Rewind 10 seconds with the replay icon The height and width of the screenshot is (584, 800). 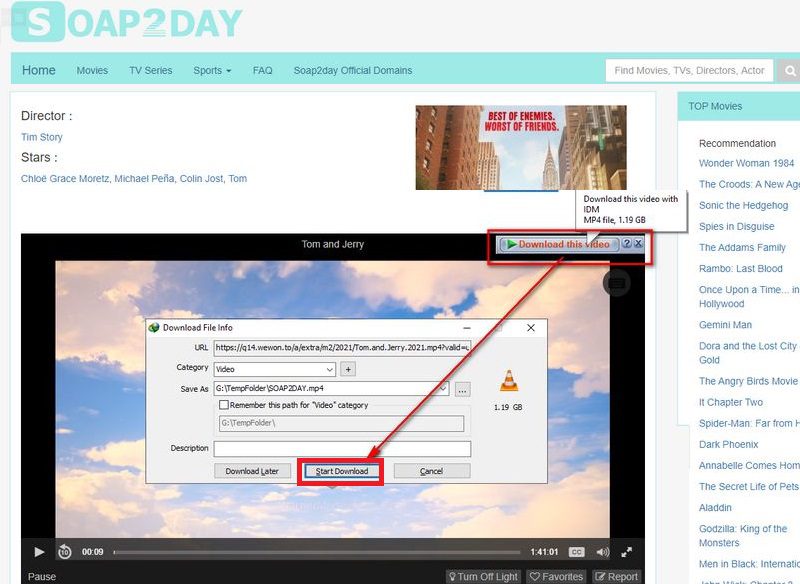(65, 551)
